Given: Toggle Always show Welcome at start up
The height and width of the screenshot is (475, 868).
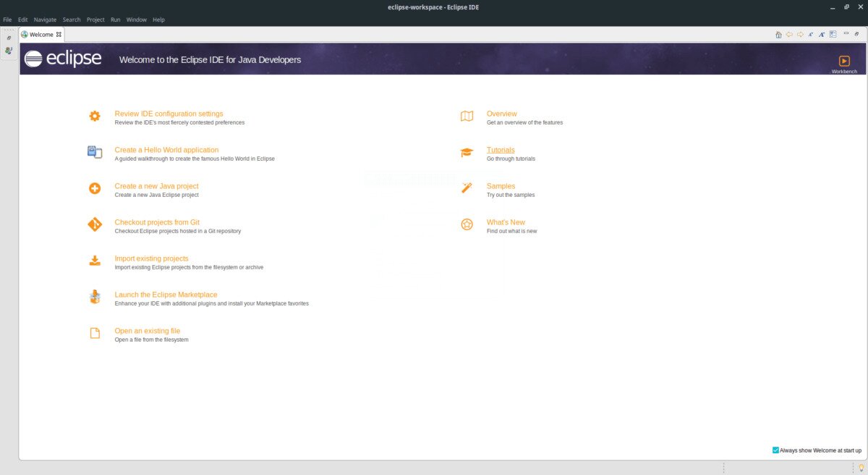Looking at the screenshot, I should coord(776,450).
